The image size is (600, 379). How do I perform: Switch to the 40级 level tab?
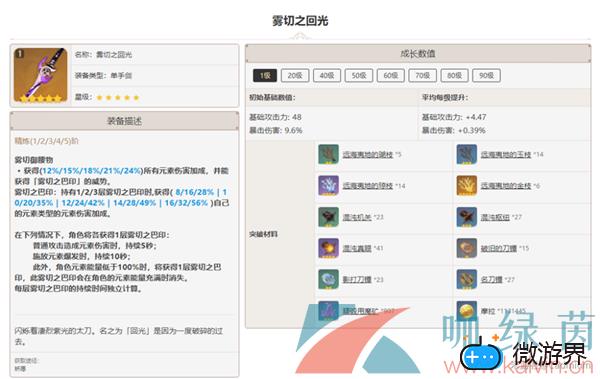327,75
